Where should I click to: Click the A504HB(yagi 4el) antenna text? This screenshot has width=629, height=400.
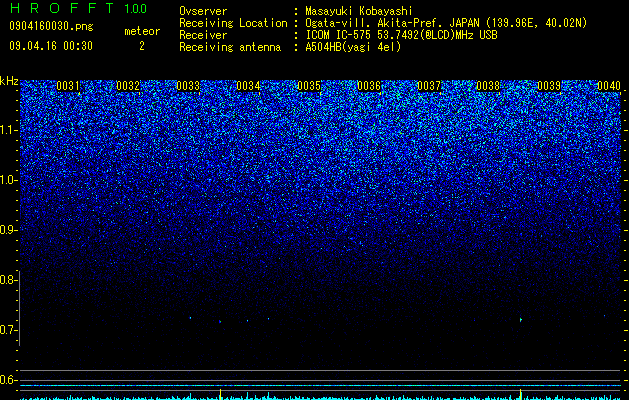click(353, 47)
